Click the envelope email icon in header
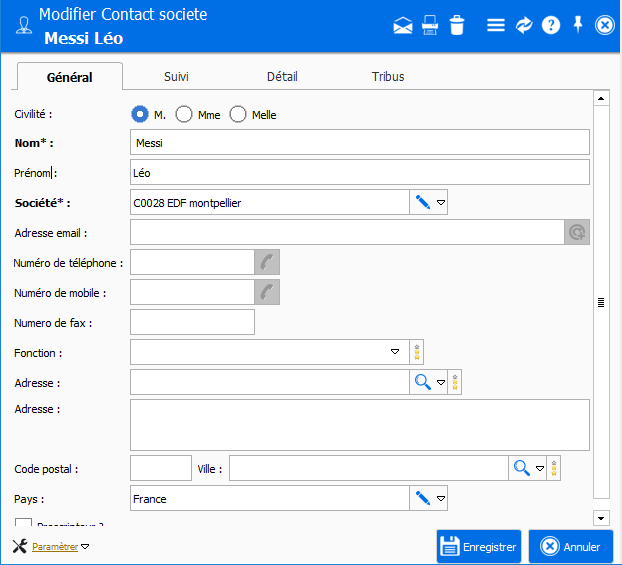Screen dimensions: 622x565 (403, 26)
